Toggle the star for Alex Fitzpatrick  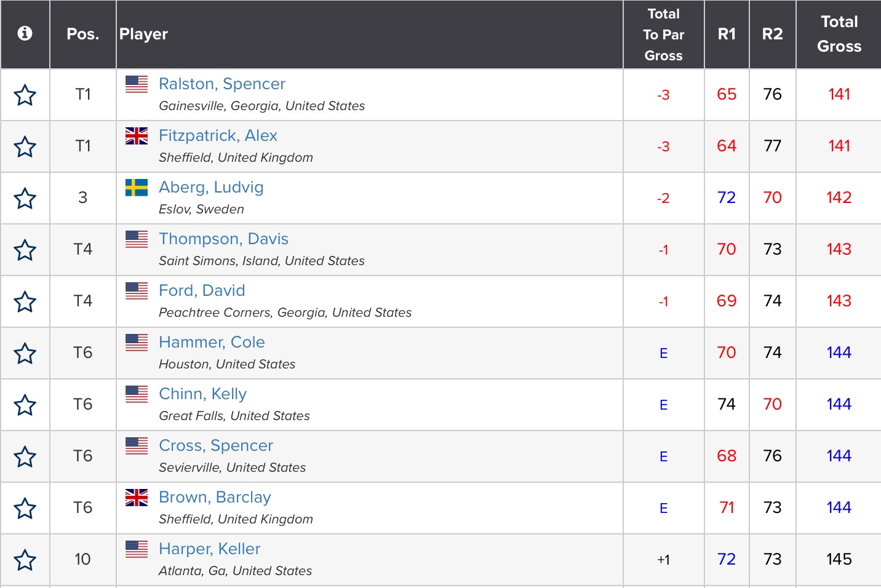coord(25,147)
